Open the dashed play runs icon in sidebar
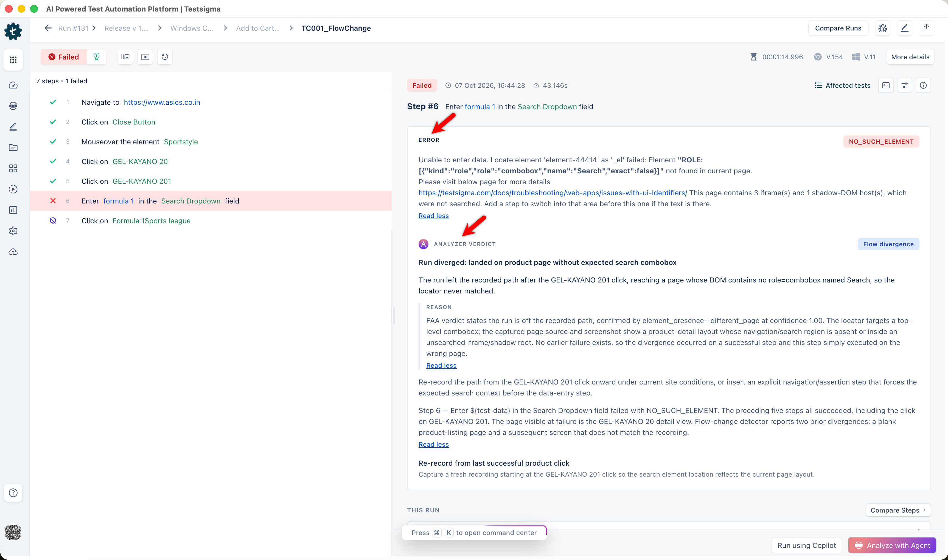The image size is (948, 560). (13, 189)
